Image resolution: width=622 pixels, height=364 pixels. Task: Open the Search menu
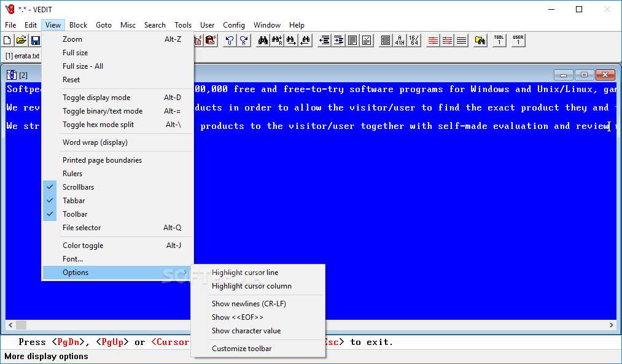point(155,25)
